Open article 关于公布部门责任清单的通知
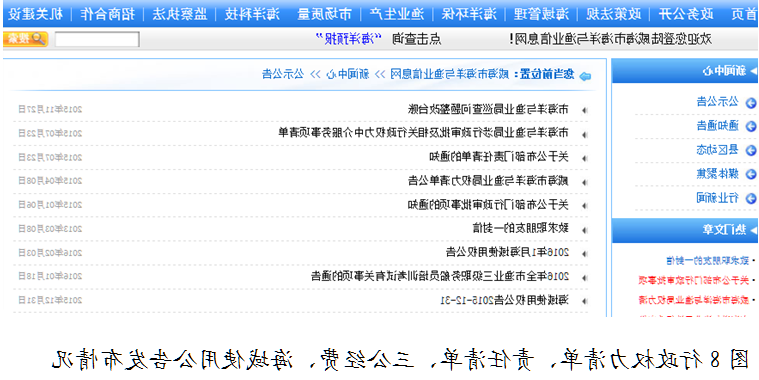 click(499, 157)
